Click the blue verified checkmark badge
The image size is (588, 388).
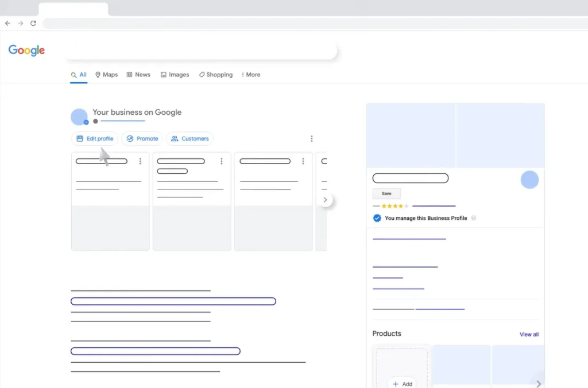[377, 218]
